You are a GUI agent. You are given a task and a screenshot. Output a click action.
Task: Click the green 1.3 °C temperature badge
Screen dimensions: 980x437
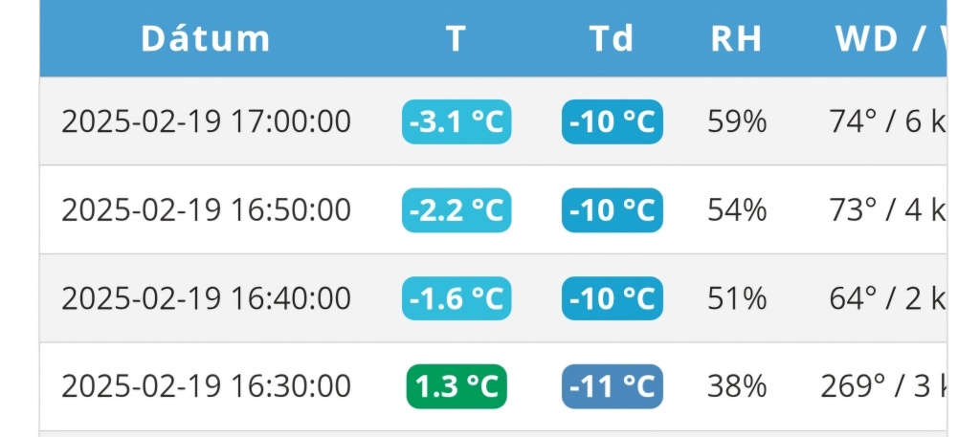pos(457,386)
